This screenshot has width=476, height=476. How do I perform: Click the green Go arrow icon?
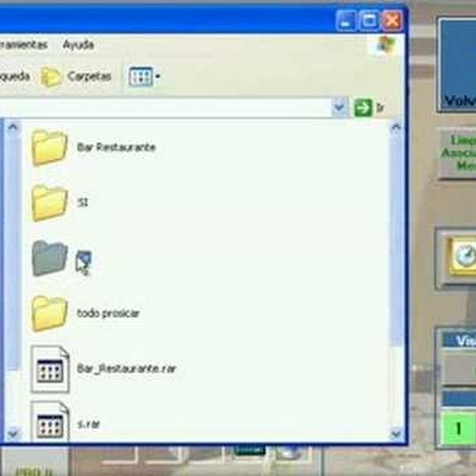tap(363, 108)
